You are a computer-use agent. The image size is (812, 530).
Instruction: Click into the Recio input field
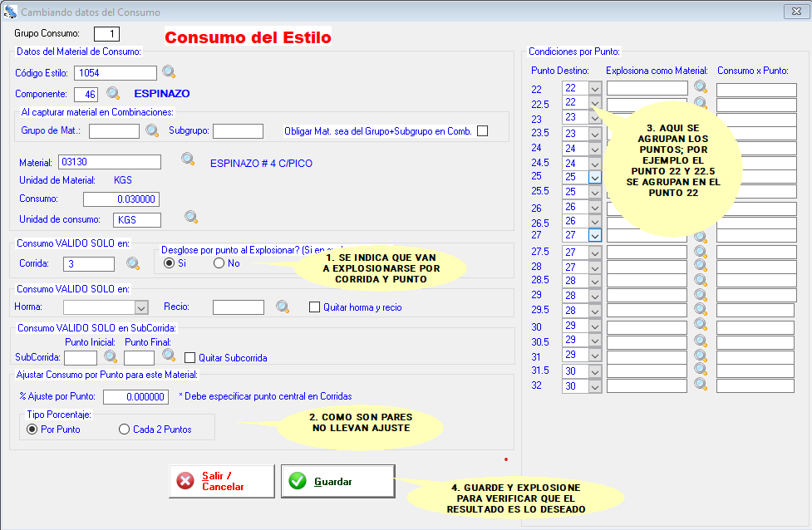click(x=239, y=307)
